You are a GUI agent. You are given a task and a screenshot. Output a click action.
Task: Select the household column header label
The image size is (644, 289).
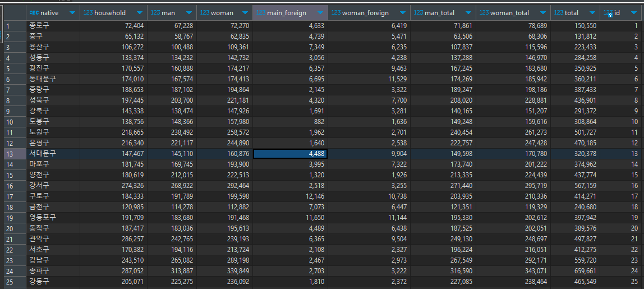(110, 13)
